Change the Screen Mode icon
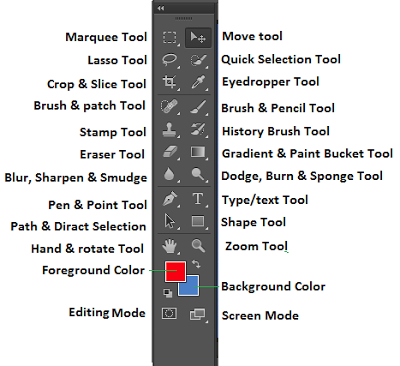400x366 pixels. click(x=197, y=314)
